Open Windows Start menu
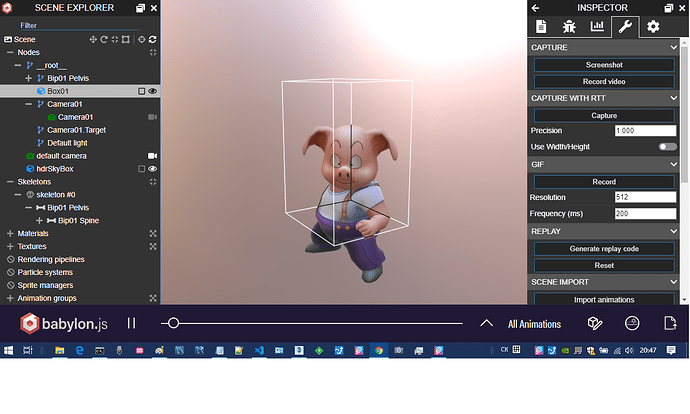 pos(8,351)
